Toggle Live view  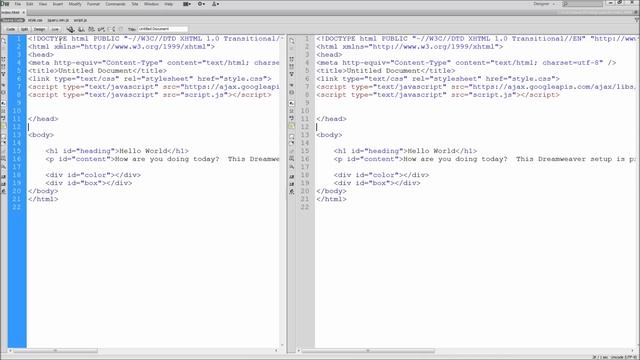pos(55,29)
